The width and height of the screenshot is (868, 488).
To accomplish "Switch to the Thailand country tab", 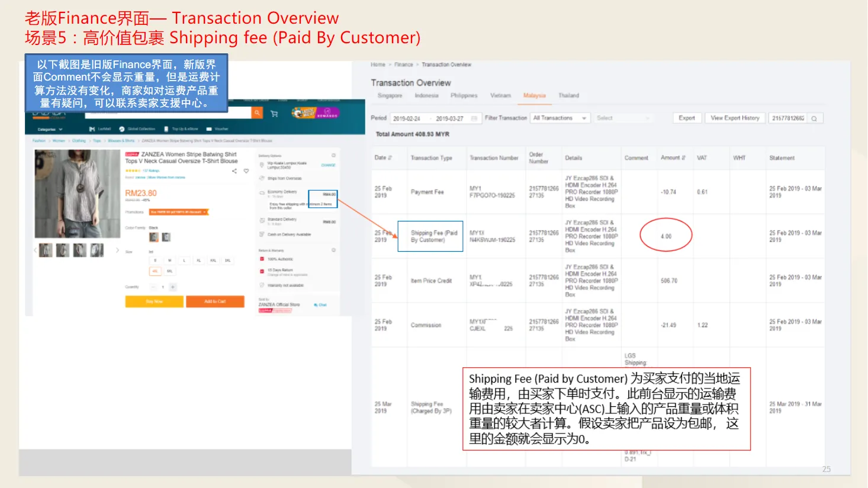I will coord(568,95).
